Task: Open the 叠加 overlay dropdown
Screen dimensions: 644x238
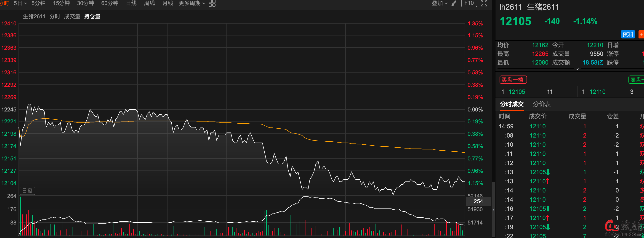Action: click(x=439, y=3)
